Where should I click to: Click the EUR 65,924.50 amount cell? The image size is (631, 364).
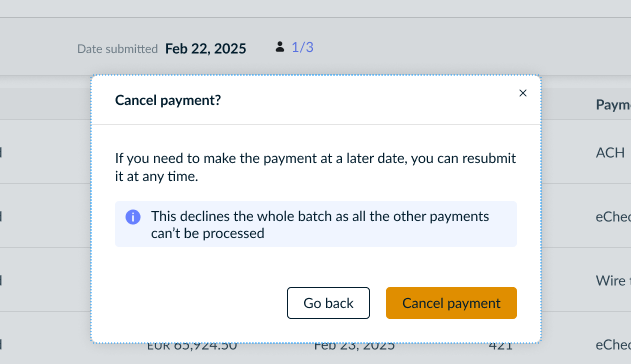click(192, 348)
